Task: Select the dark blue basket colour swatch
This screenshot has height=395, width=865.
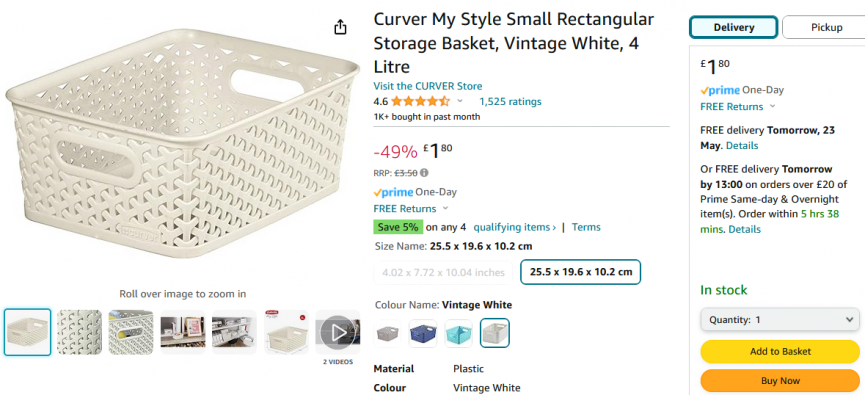Action: (x=423, y=333)
